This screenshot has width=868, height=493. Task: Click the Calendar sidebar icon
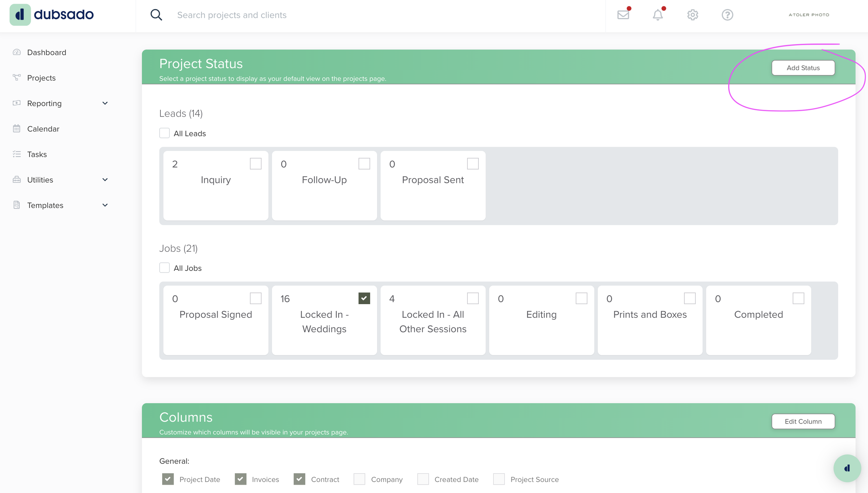[17, 129]
